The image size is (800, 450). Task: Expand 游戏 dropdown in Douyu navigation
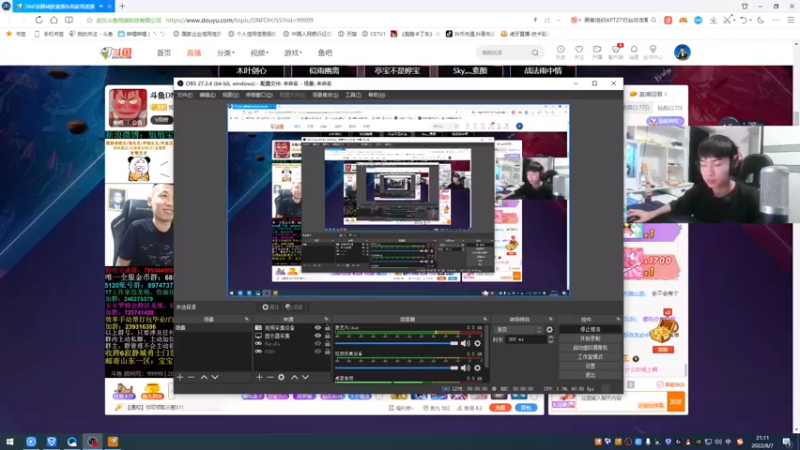coord(293,53)
